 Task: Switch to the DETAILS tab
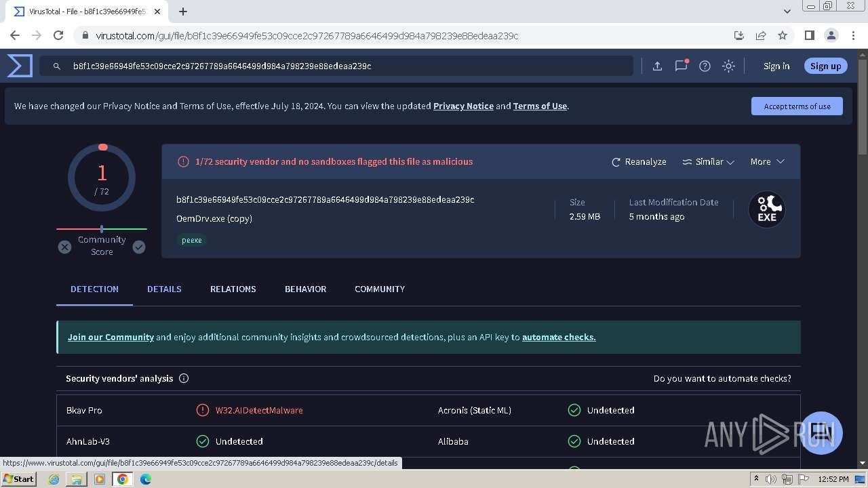coord(164,289)
